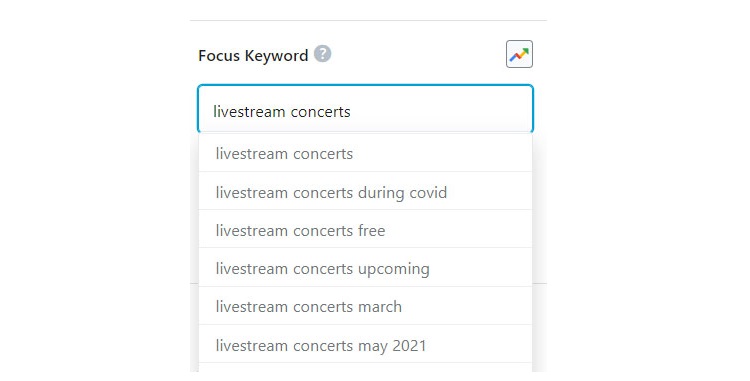Viewport: 750px width, 381px height.
Task: Click the partially visible last suggestion row
Action: [x=365, y=368]
